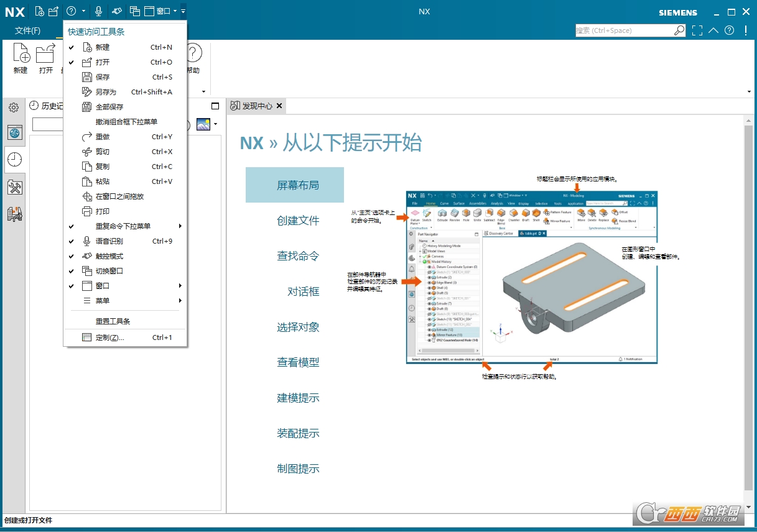Enable 撤消组合框下拉菜单 in the quick access menu
This screenshot has height=532, width=757.
[x=125, y=122]
